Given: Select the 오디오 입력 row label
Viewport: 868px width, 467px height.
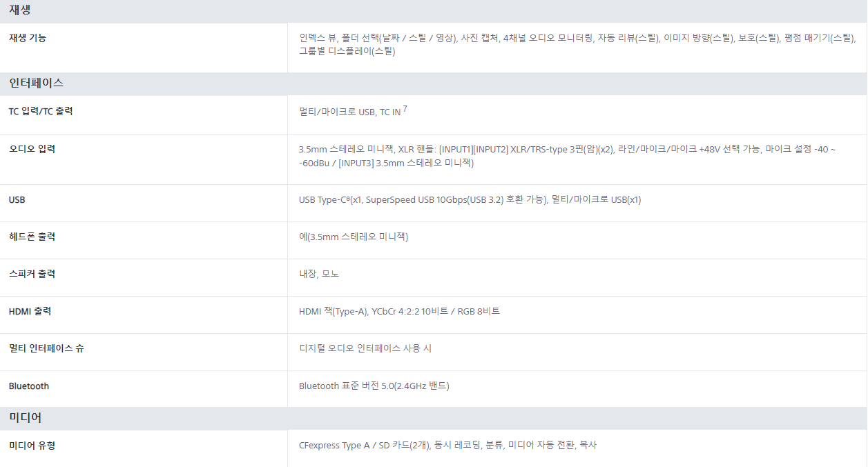Looking at the screenshot, I should pyautogui.click(x=32, y=148).
